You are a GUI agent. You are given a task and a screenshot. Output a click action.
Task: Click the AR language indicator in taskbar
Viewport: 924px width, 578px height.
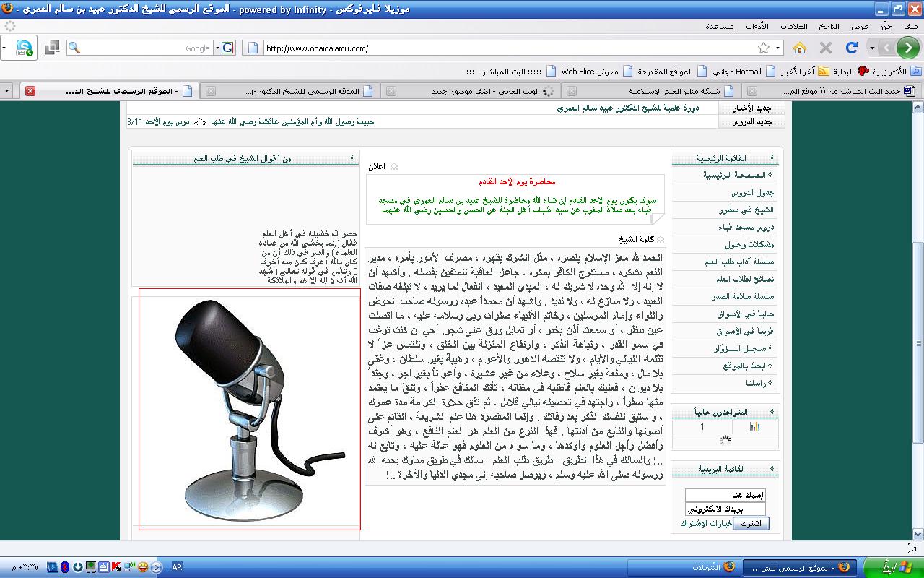177,567
